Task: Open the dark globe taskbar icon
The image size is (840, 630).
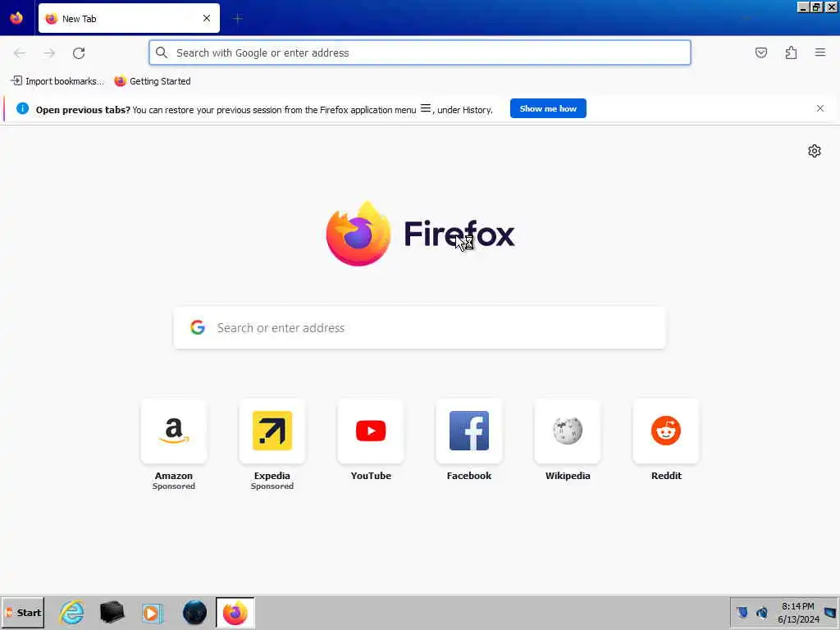Action: [194, 612]
